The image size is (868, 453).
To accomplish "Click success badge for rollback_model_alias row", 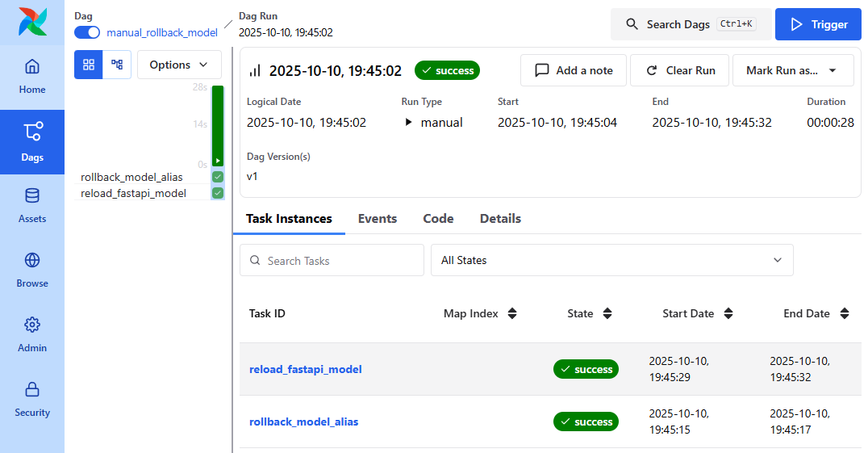I will (586, 422).
